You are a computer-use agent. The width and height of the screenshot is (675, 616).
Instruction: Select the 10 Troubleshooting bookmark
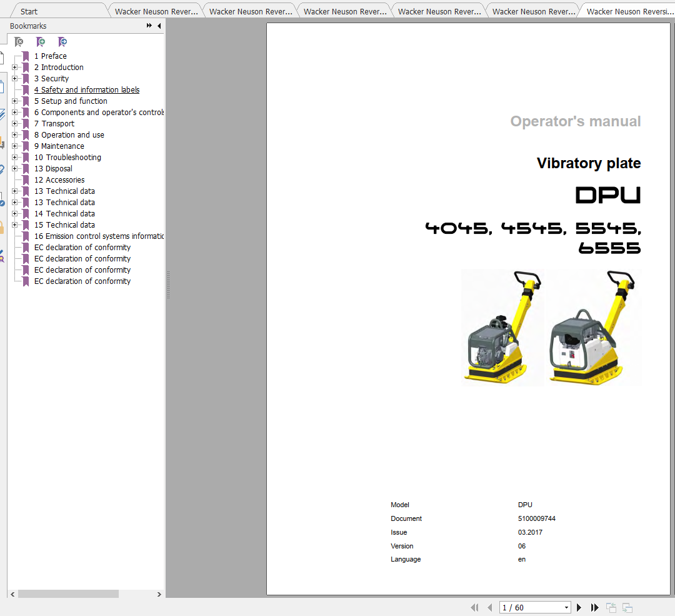point(67,157)
